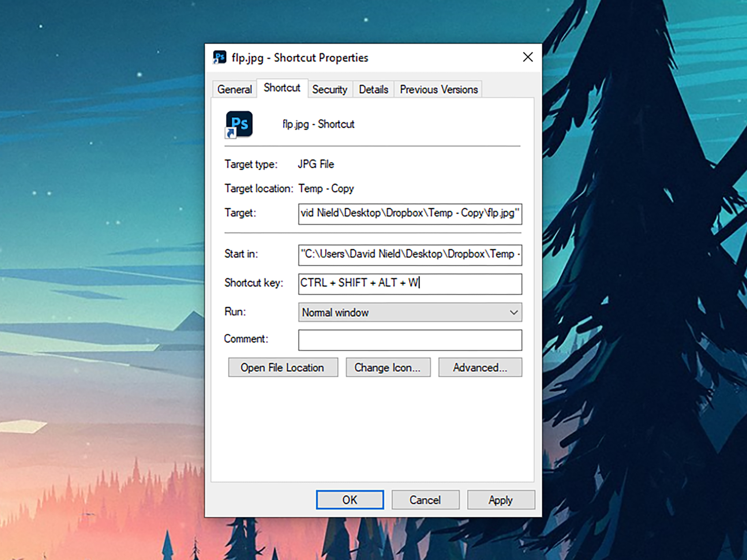Open the Details tab

click(x=373, y=89)
